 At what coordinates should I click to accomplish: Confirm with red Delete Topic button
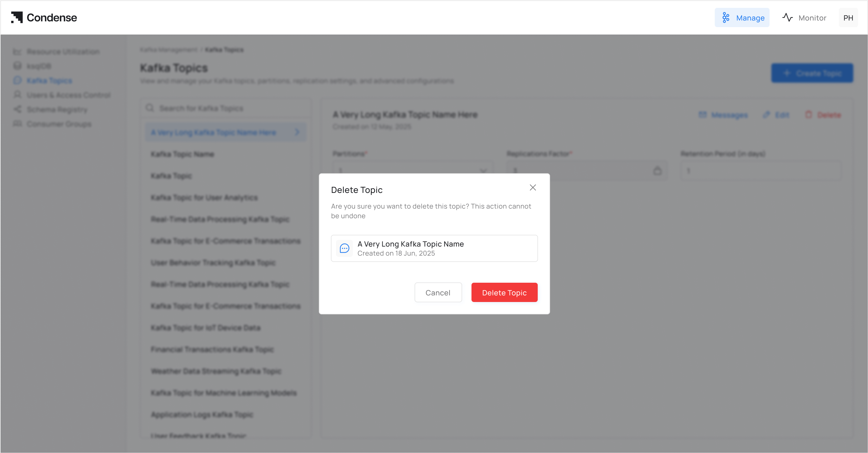(x=504, y=292)
